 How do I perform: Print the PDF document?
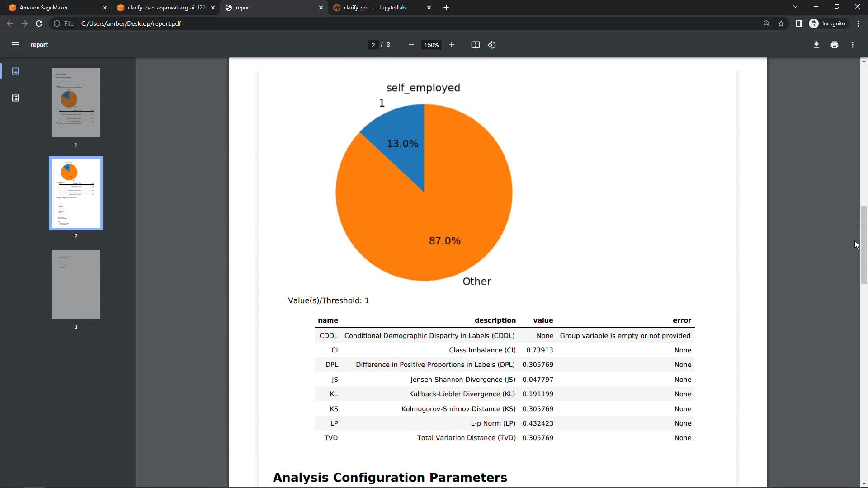(835, 45)
